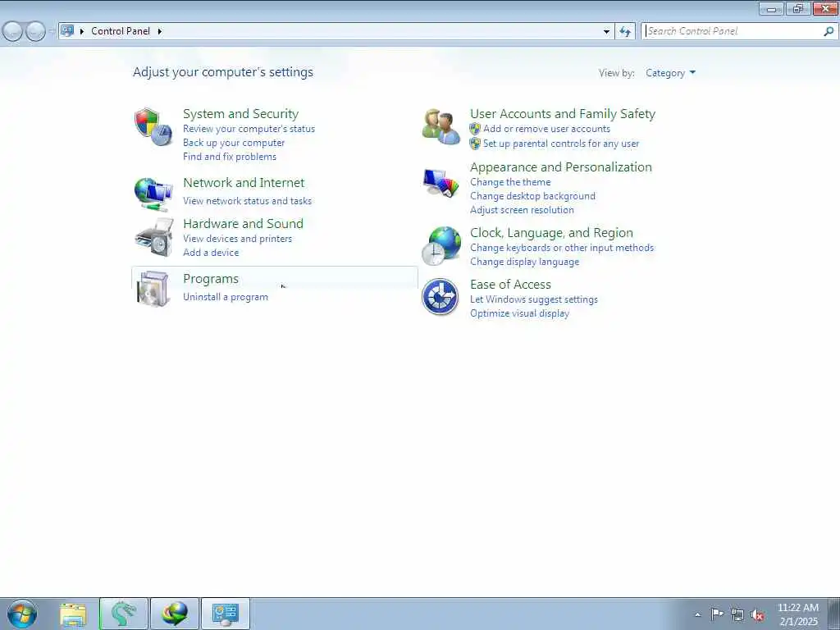Expand the arrow before Control Panel breadcrumb
The image size is (840, 630).
[82, 31]
